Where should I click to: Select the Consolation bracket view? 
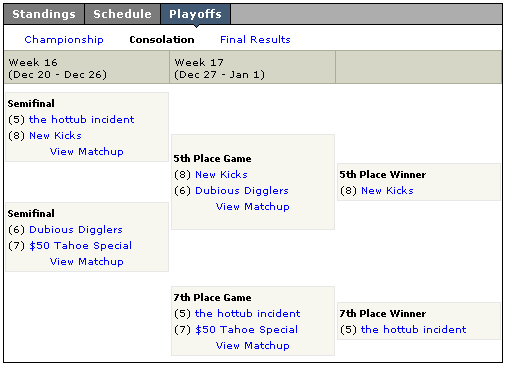point(162,40)
